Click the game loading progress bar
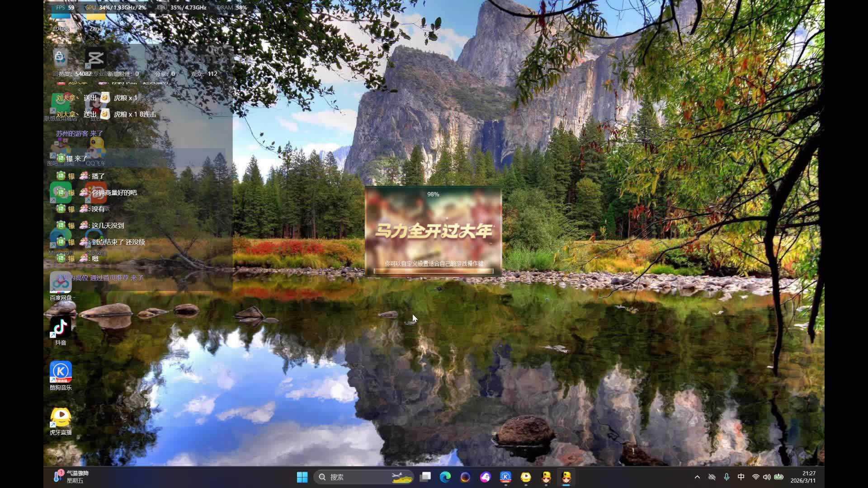The image size is (868, 488). [433, 271]
